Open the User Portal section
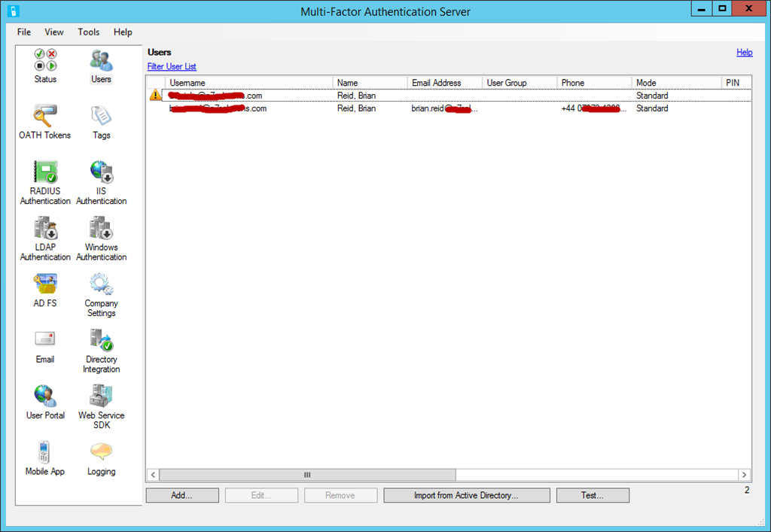This screenshot has width=771, height=532. (45, 403)
